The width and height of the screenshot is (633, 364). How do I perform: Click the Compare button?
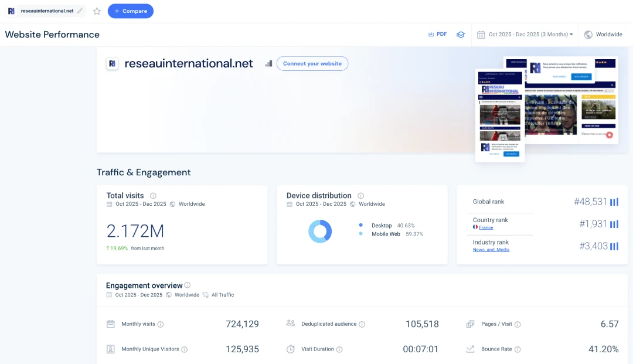(130, 11)
